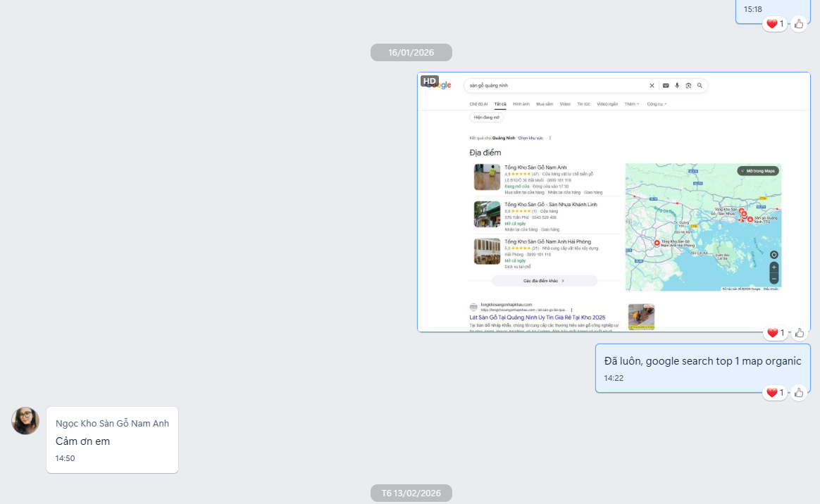Select the "Video" tab in the screenshot
The height and width of the screenshot is (504, 820).
pyautogui.click(x=565, y=104)
